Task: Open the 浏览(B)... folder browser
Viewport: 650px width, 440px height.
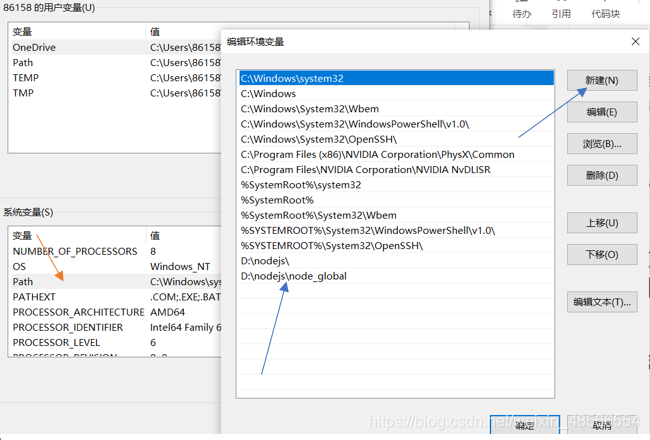Action: point(602,144)
